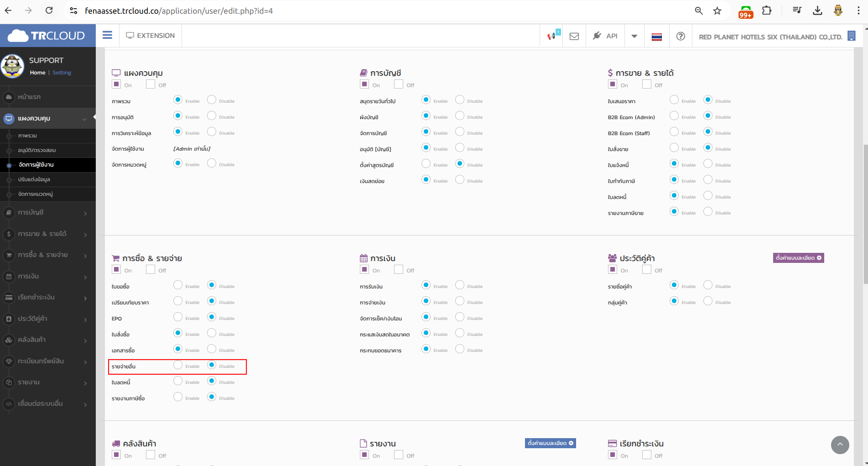
Task: Open the dropdown caret next to API
Action: [634, 36]
